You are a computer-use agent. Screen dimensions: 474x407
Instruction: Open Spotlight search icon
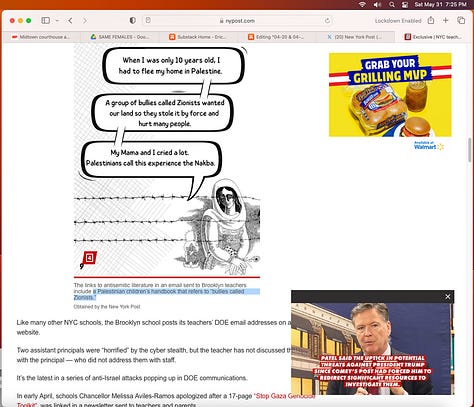[392, 5]
